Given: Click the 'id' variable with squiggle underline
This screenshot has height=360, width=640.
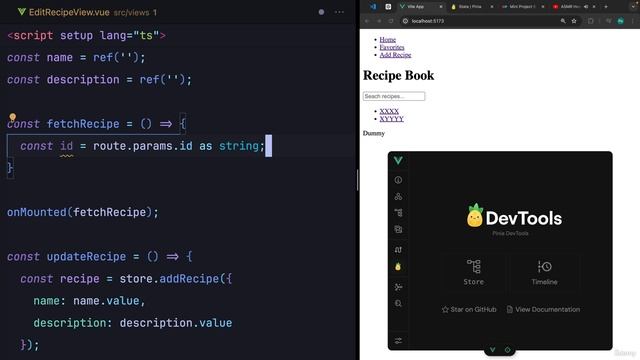Looking at the screenshot, I should (67, 146).
